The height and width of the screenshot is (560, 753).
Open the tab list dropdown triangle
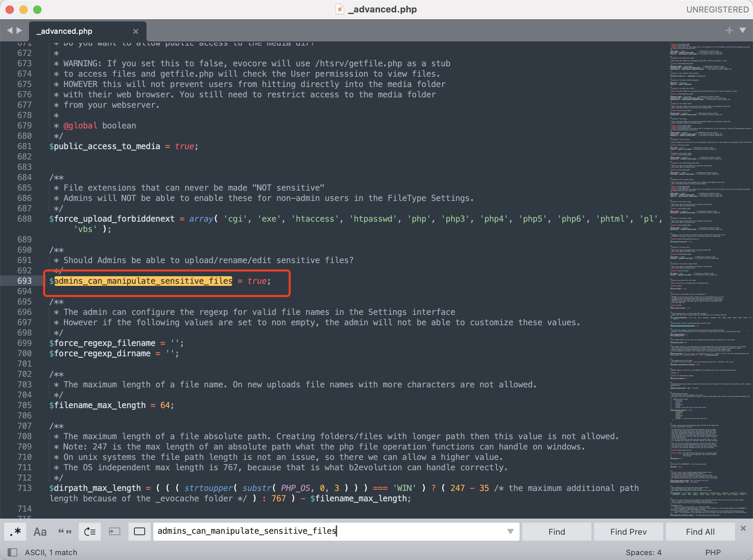pyautogui.click(x=743, y=30)
